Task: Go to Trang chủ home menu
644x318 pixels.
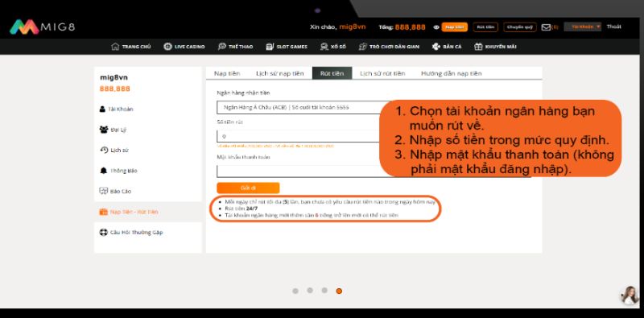Action: click(x=131, y=47)
